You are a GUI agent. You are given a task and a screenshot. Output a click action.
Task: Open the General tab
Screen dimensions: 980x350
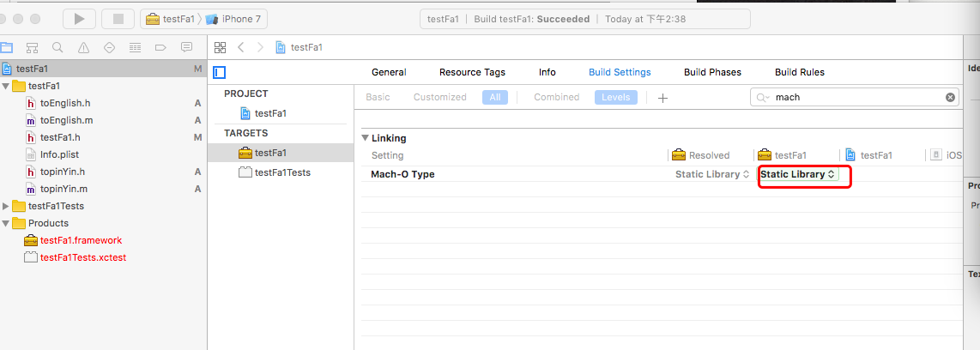tap(389, 73)
